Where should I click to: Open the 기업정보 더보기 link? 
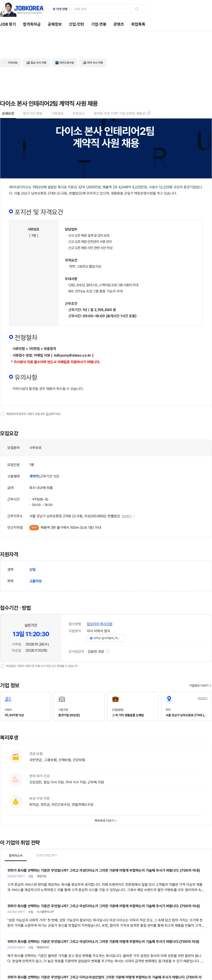point(200,686)
